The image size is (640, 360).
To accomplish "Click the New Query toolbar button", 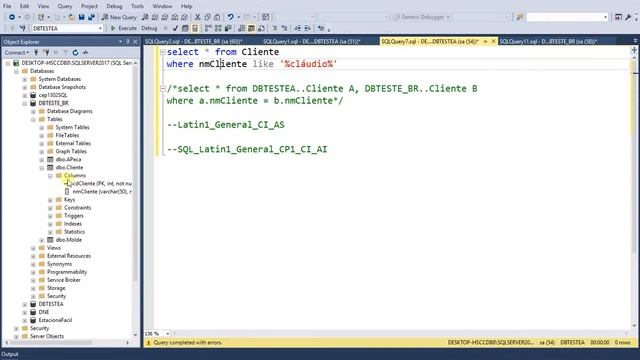I will [119, 17].
